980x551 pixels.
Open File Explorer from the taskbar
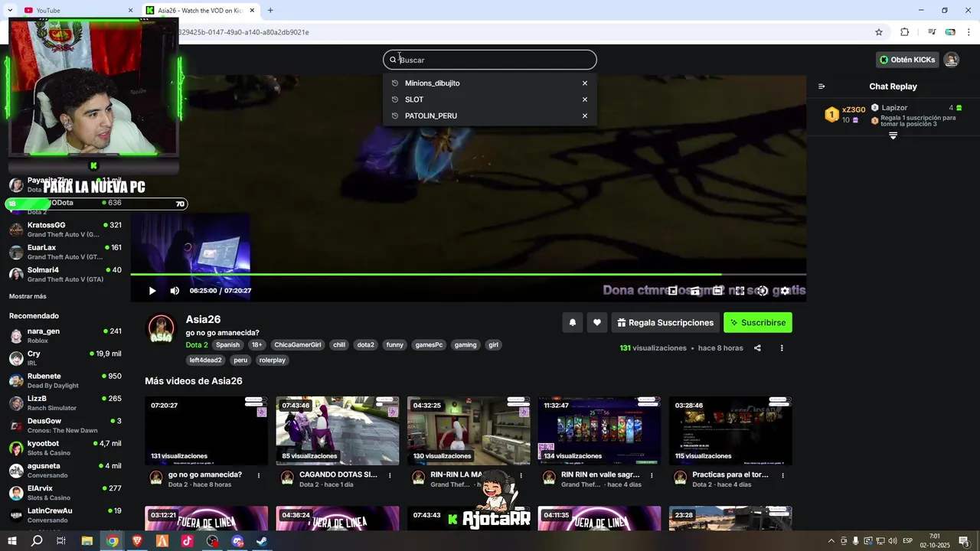87,541
